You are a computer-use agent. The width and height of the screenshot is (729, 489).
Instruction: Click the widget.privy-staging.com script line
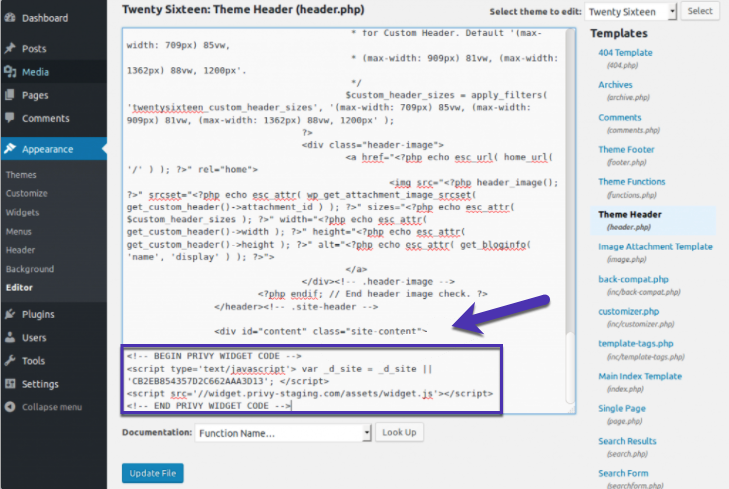click(310, 393)
